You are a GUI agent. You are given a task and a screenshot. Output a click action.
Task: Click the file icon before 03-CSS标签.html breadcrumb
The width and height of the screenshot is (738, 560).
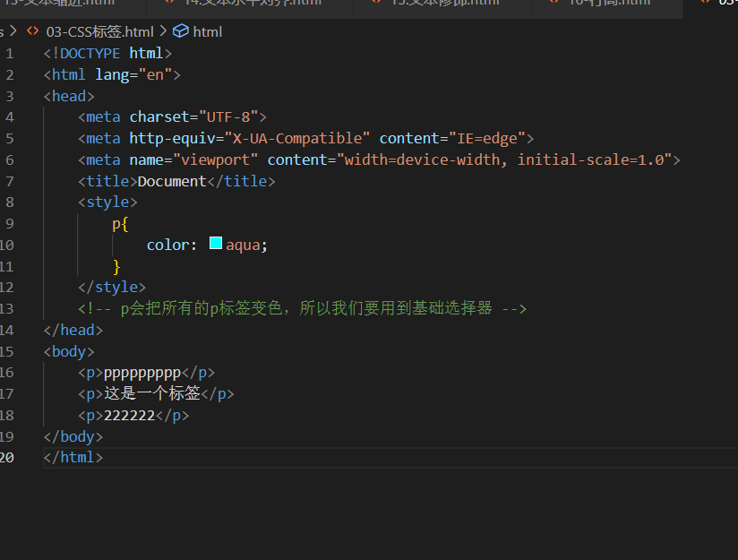32,31
